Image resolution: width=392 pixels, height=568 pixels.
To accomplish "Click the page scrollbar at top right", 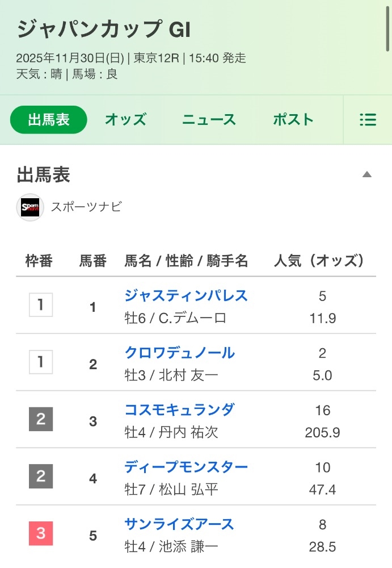I will (x=387, y=22).
